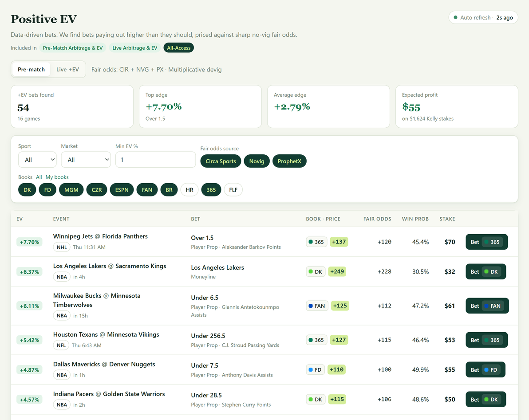Toggle the ESPN book filter chip

[122, 190]
